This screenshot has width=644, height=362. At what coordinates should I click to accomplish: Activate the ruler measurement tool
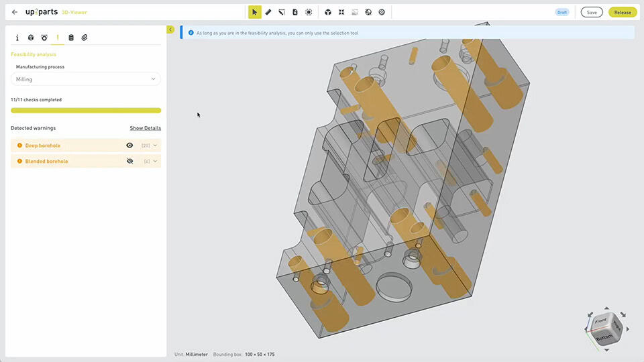268,12
